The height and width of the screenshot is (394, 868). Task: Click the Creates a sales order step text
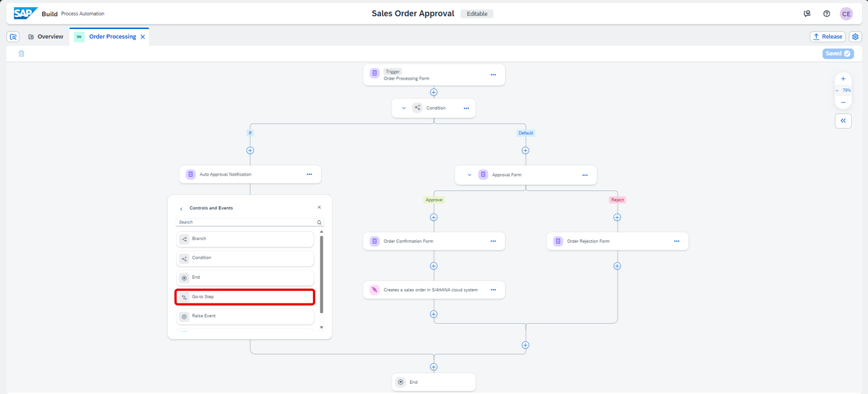[x=430, y=290]
